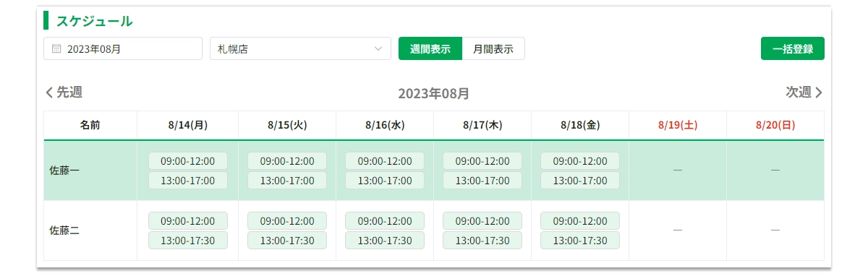Click 佐藤二's empty cell for 8/20(日)
This screenshot has width=868, height=276.
[775, 230]
